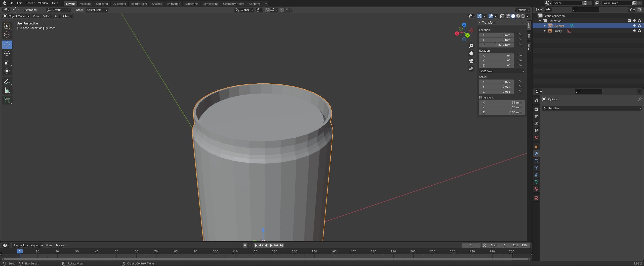Viewport: 644px width, 266px height.
Task: Toggle Collection visibility eye icon
Action: click(634, 21)
